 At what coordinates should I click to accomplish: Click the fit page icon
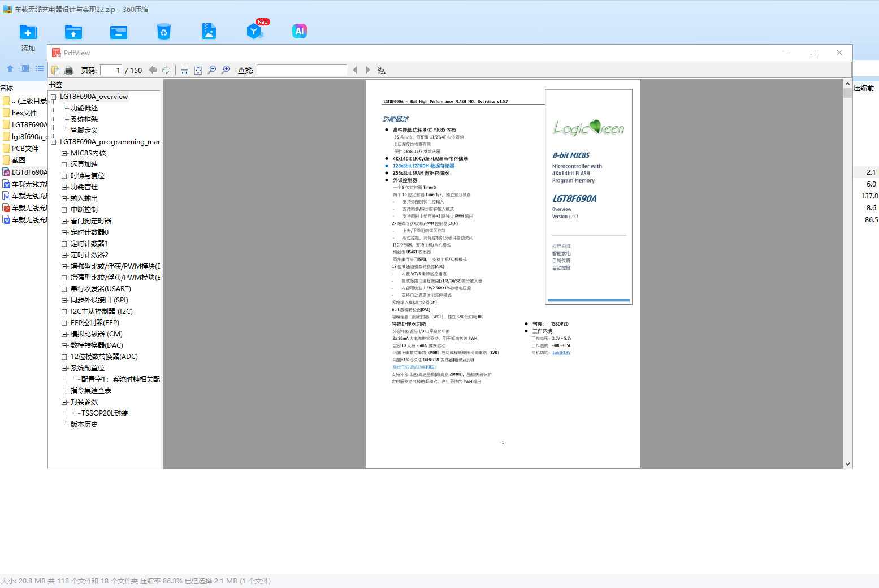pyautogui.click(x=198, y=70)
